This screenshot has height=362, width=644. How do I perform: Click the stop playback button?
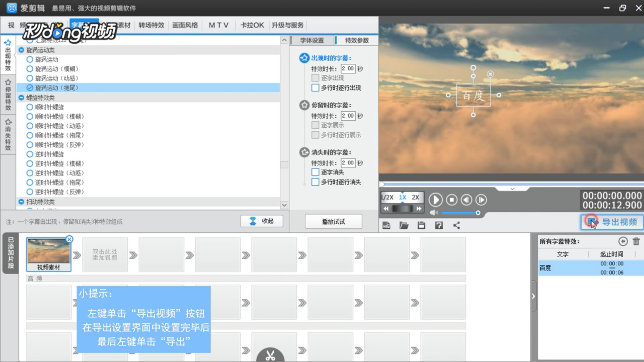pos(451,200)
